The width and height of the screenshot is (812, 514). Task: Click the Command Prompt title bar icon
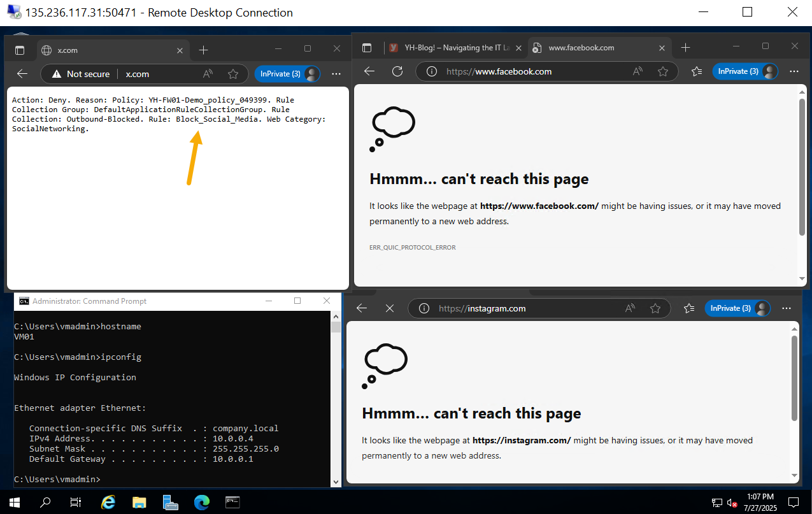24,301
